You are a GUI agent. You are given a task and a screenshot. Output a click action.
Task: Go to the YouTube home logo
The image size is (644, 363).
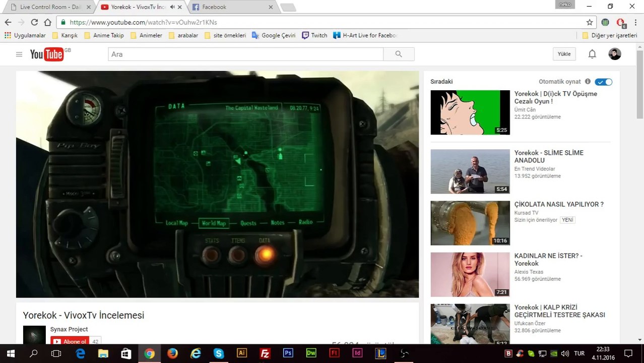coord(47,54)
